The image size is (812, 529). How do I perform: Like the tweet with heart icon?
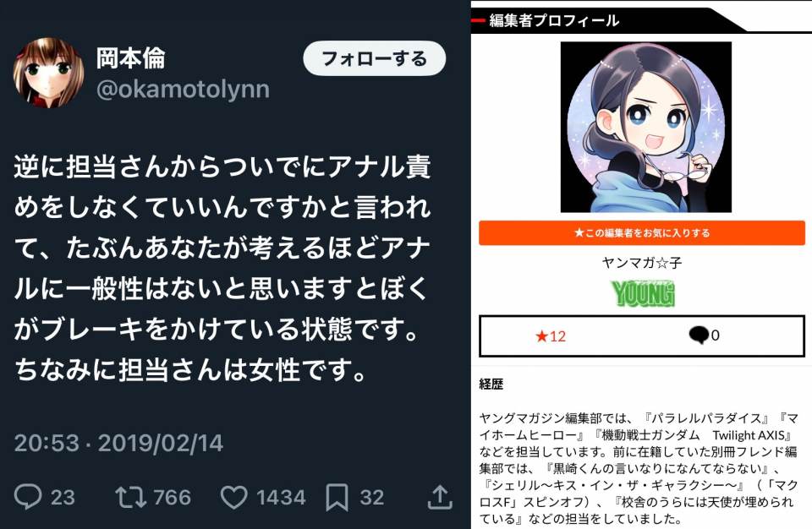pyautogui.click(x=233, y=497)
